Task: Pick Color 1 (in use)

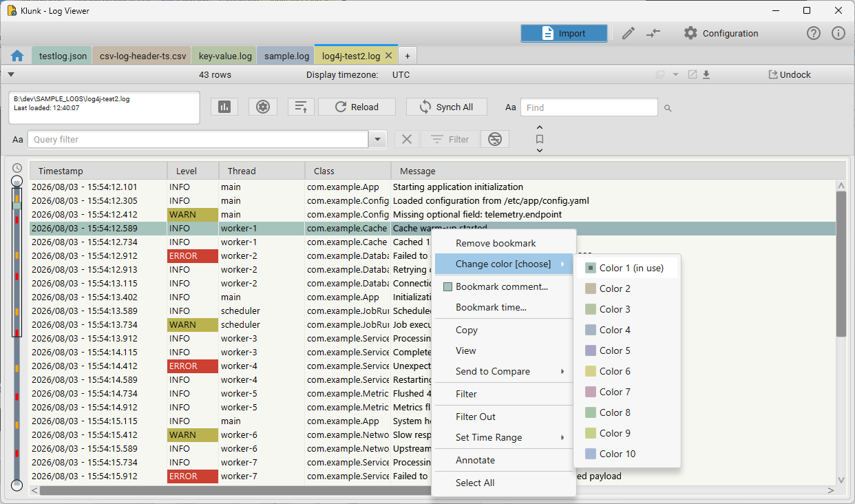Action: point(627,268)
